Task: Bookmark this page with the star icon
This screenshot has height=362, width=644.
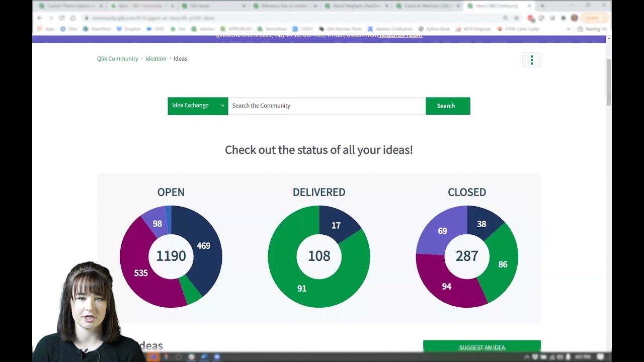Action: [x=516, y=18]
